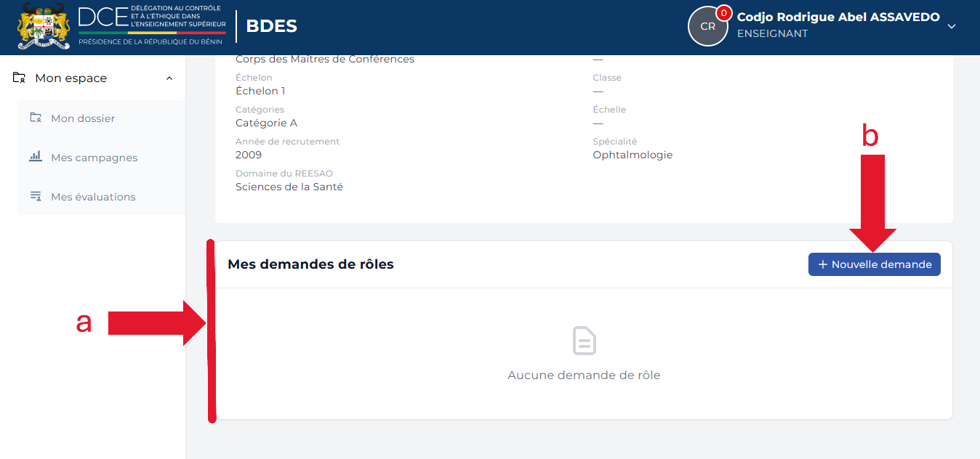Go to Mes campagnes

point(101,158)
